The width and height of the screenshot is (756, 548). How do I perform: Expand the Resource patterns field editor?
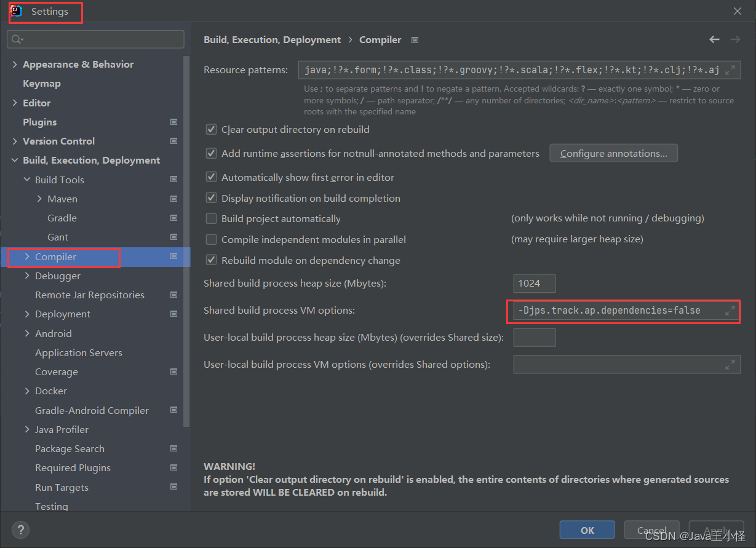point(730,70)
